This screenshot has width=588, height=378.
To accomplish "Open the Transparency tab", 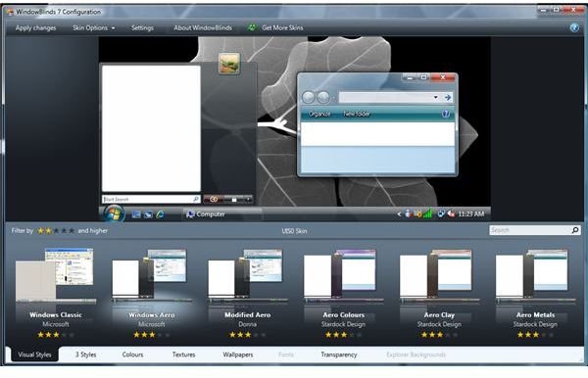I will click(339, 354).
